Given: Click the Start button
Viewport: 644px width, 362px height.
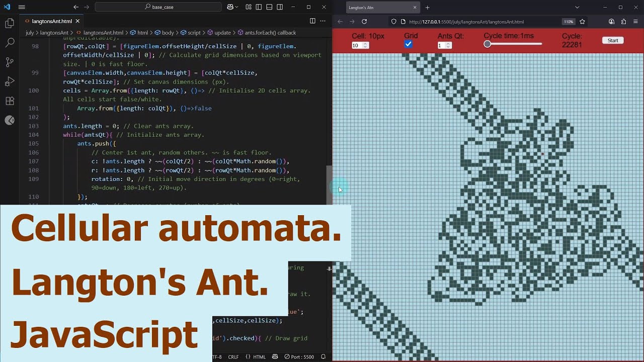Looking at the screenshot, I should point(613,40).
